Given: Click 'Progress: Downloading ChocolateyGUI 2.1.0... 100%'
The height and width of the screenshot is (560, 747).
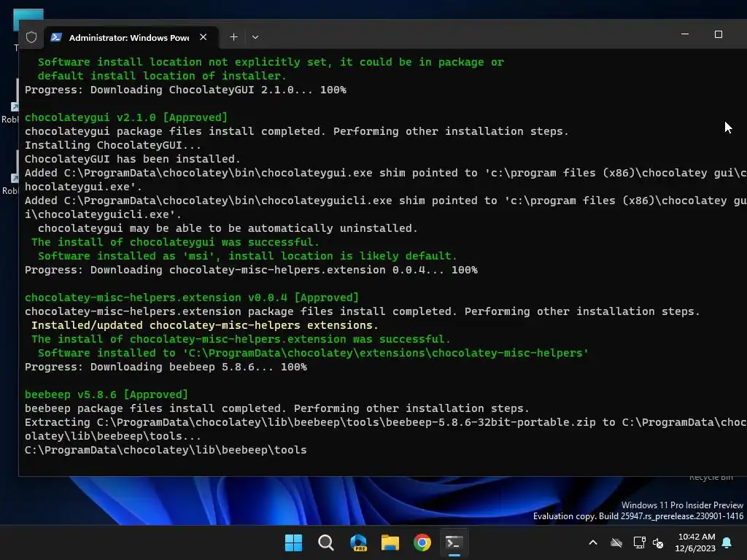Looking at the screenshot, I should pyautogui.click(x=185, y=90).
